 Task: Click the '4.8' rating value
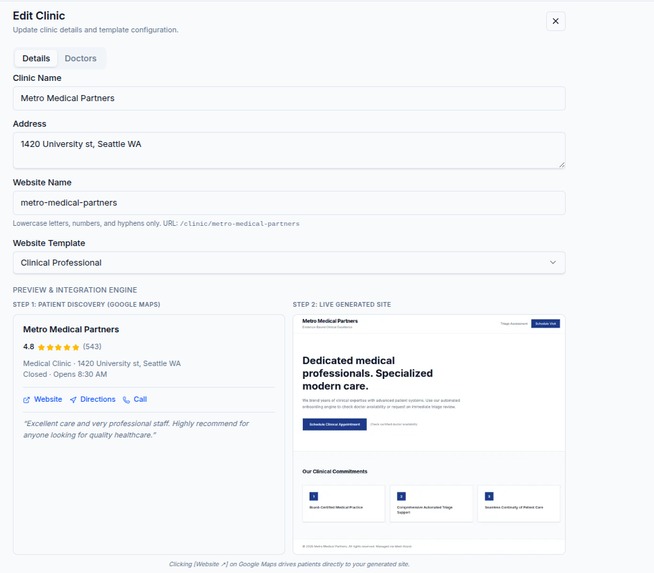28,347
